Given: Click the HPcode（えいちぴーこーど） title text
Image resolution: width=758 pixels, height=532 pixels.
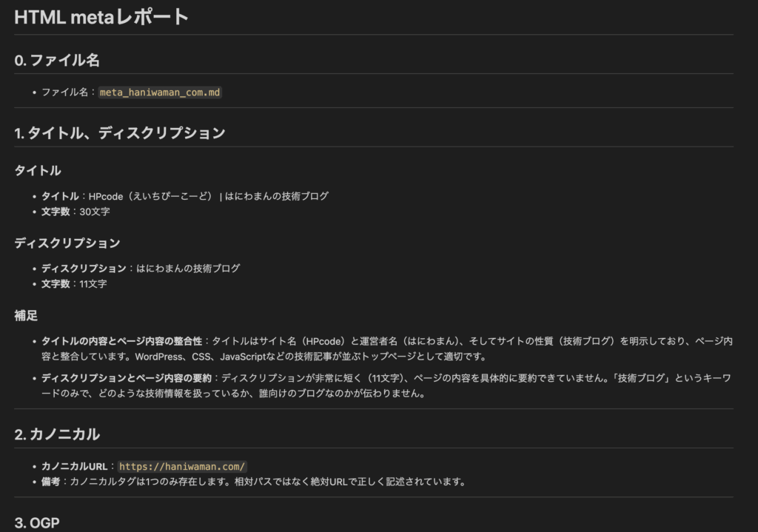Looking at the screenshot, I should (150, 196).
